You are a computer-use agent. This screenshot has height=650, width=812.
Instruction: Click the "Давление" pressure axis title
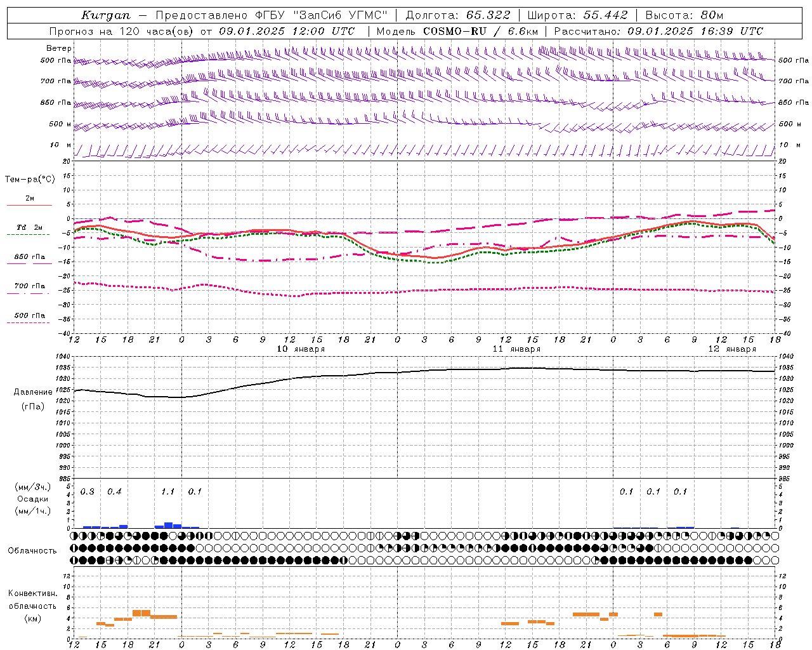(33, 392)
